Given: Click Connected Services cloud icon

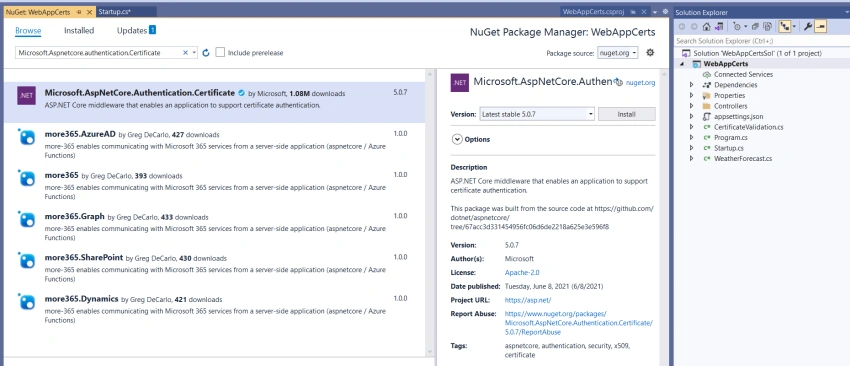Looking at the screenshot, I should 706,74.
